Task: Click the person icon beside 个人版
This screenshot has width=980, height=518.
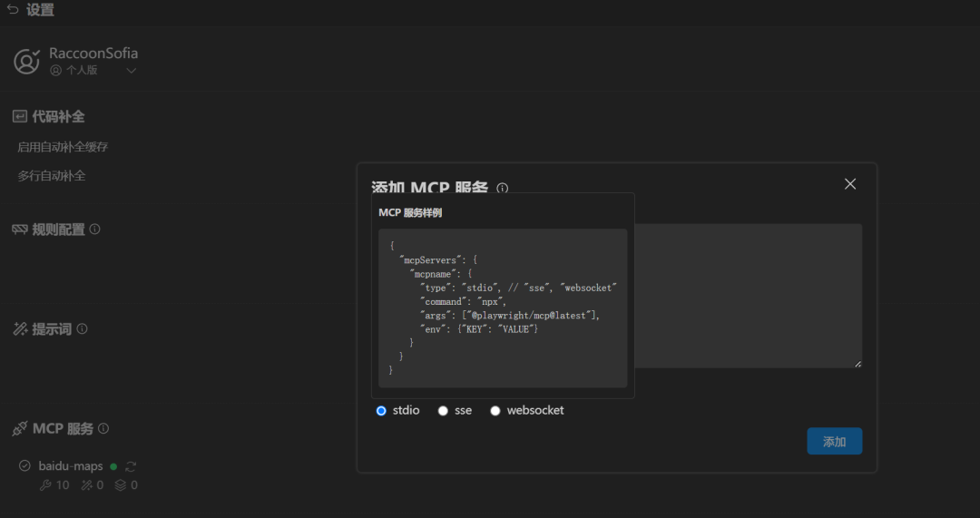Action: (x=55, y=70)
